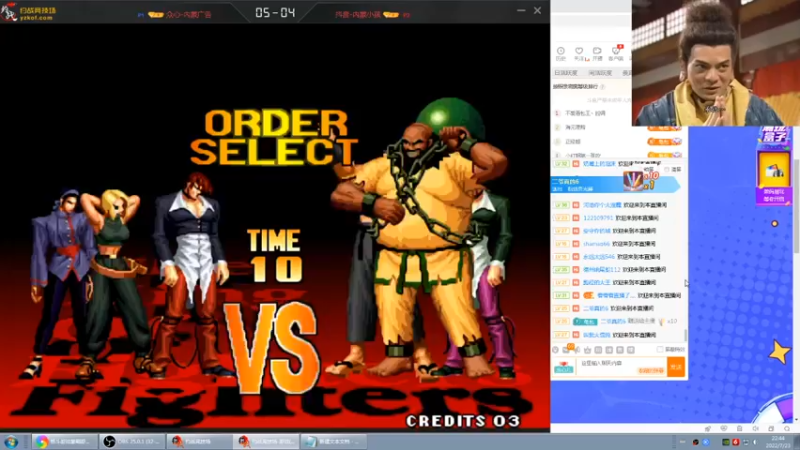
Task: Switch to the daily activity tab
Action: coord(566,73)
